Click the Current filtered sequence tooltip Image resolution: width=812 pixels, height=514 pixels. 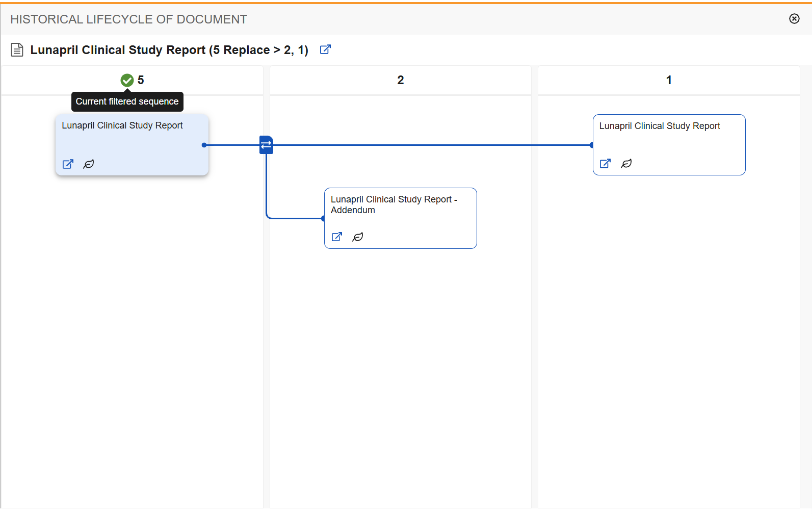click(x=127, y=101)
